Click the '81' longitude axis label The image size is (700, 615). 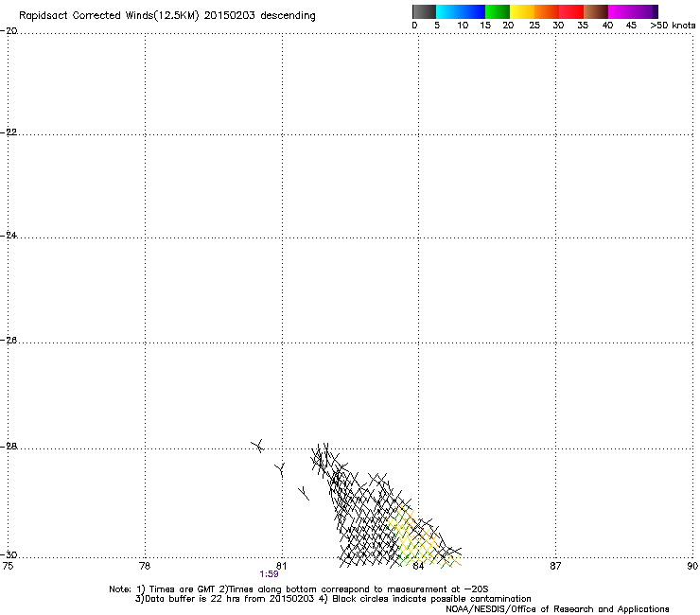point(281,566)
